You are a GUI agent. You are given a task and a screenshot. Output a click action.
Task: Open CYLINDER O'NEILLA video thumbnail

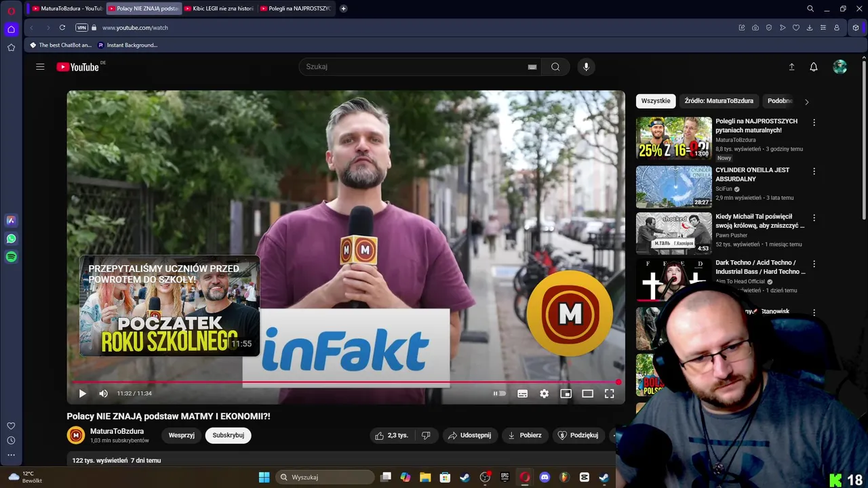674,187
